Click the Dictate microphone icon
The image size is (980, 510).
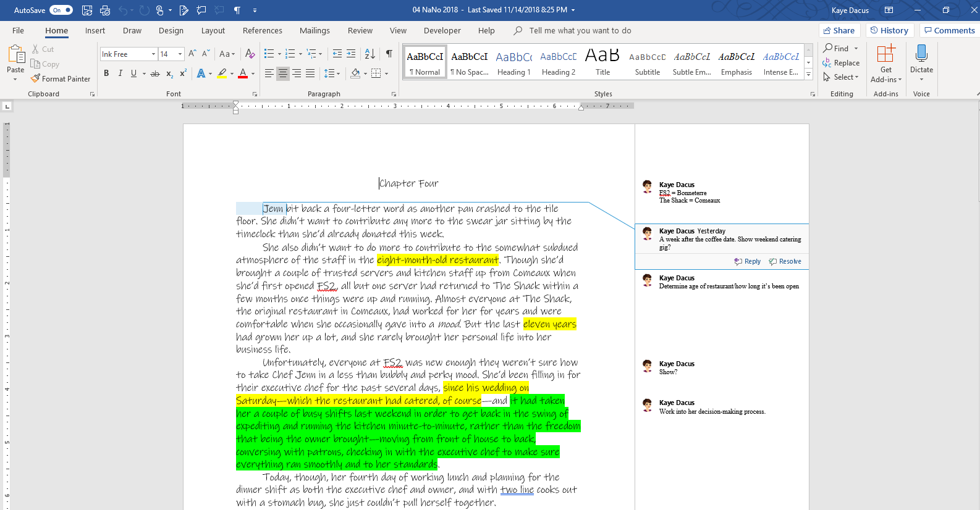click(x=921, y=54)
